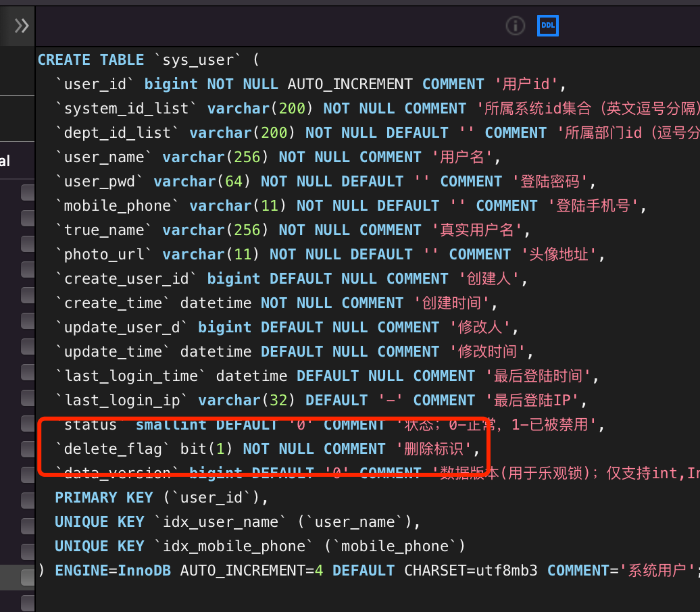Tick the checkbox in the highlighted sidebar row
Viewport: 700px width, 612px height.
[x=28, y=578]
